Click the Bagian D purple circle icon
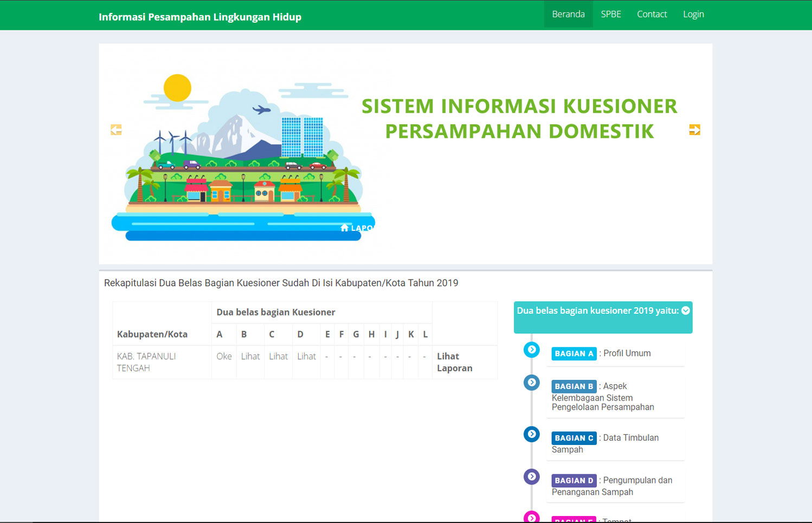Screen dimensions: 812x523 pyautogui.click(x=531, y=476)
